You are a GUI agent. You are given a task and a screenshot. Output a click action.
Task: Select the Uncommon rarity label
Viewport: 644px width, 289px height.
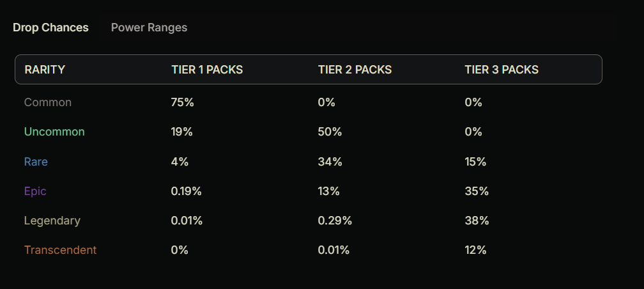click(x=54, y=132)
